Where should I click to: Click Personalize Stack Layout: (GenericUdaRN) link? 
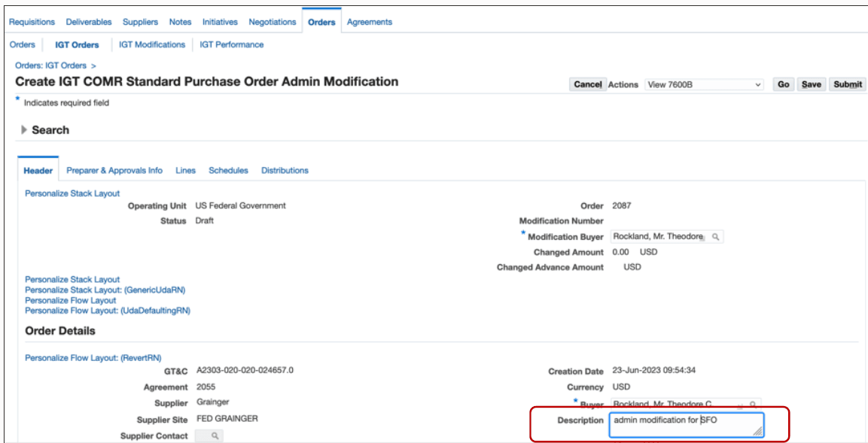[105, 290]
